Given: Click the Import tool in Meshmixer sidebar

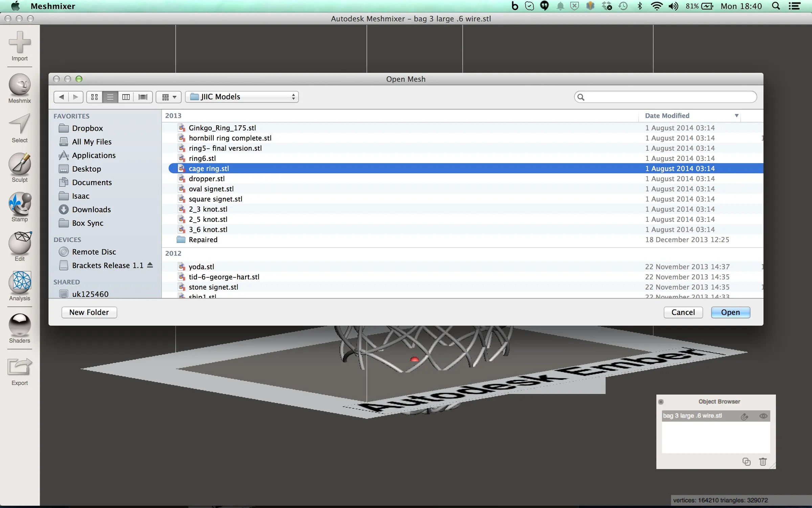Looking at the screenshot, I should (20, 46).
